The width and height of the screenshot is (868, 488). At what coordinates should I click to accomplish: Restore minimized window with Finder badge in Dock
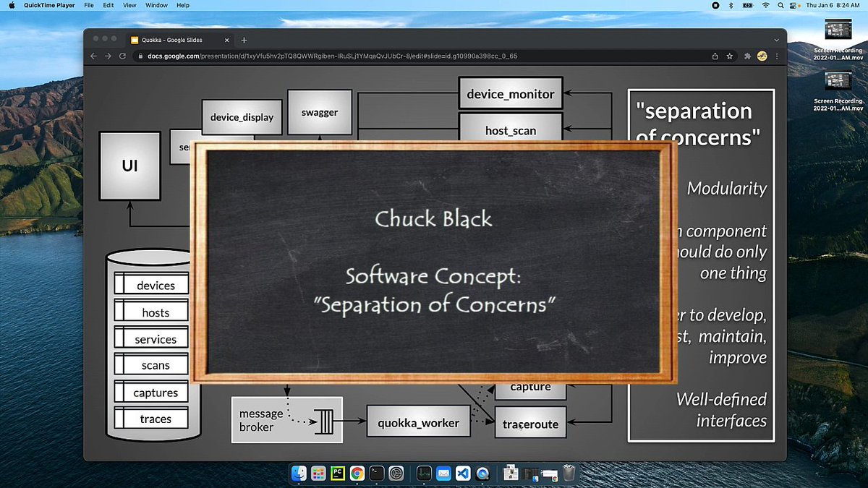531,474
